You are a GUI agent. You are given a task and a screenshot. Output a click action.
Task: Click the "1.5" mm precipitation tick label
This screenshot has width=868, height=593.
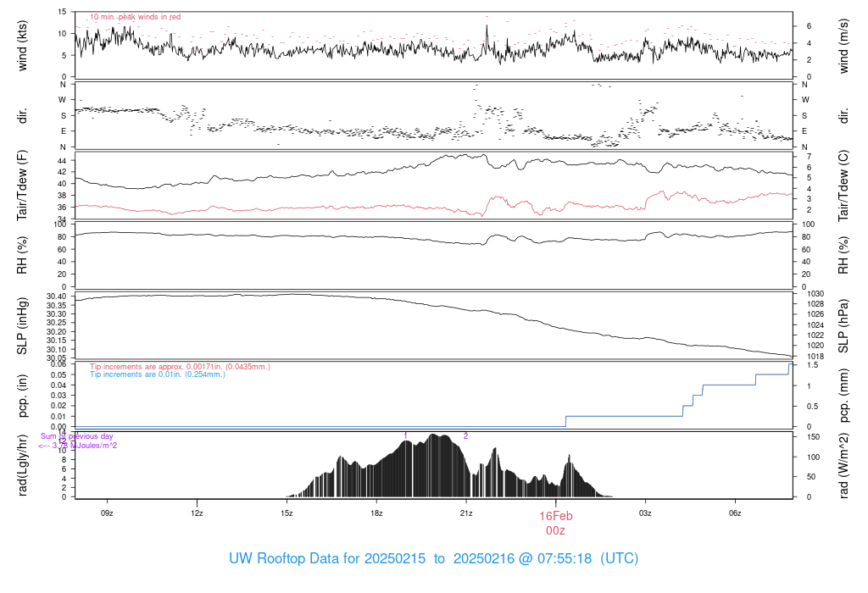click(812, 365)
